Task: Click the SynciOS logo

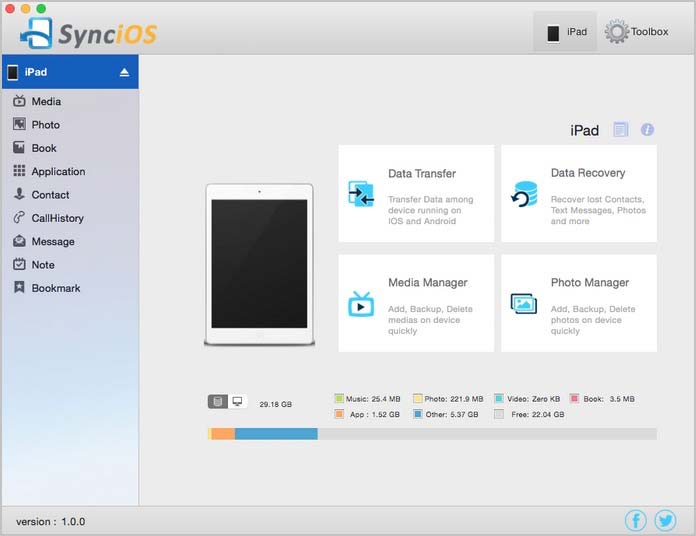Action: tap(89, 33)
